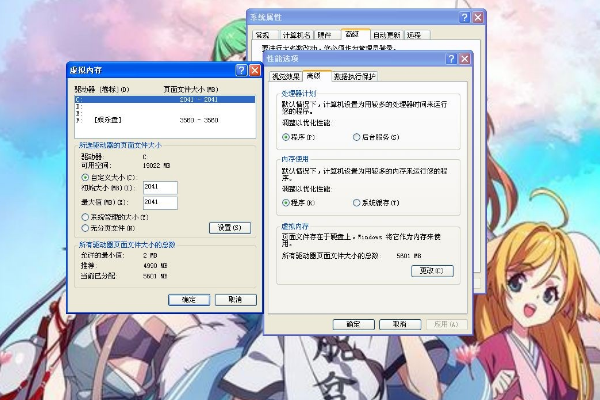
Task: Click the help question-mark icon in Virtual Memory dialog
Action: point(241,70)
